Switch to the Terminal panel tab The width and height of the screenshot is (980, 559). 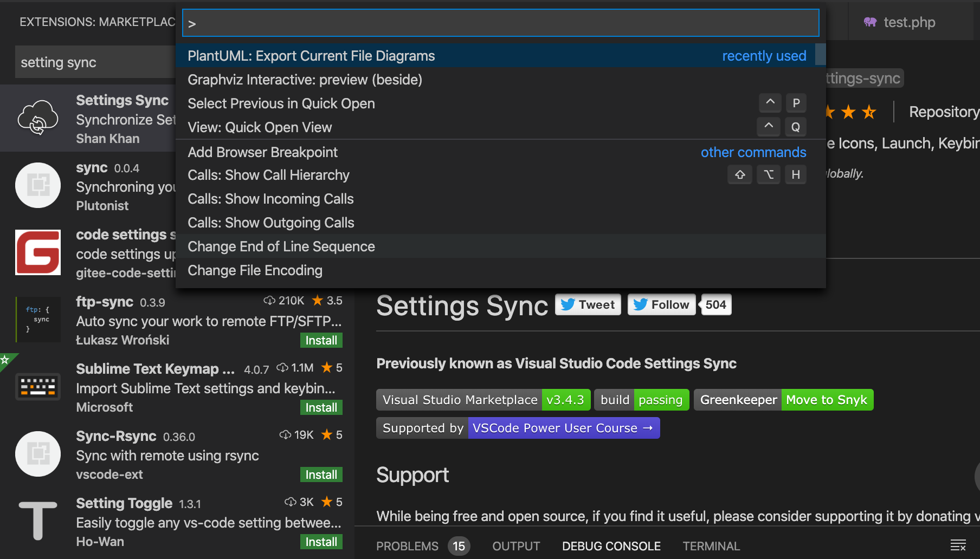pyautogui.click(x=711, y=546)
